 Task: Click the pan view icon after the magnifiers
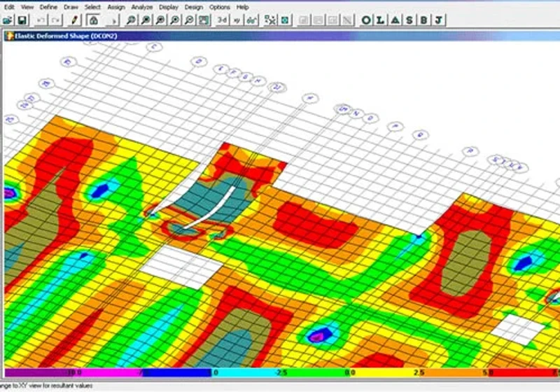coord(204,20)
